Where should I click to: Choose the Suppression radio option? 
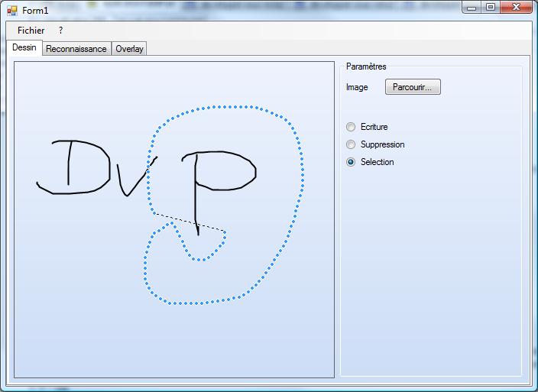pos(351,144)
